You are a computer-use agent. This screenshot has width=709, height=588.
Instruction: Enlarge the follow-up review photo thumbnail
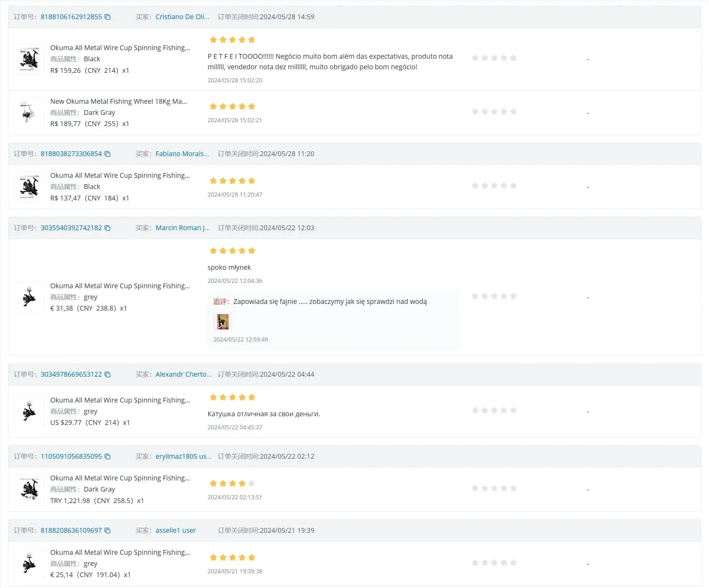pyautogui.click(x=223, y=322)
